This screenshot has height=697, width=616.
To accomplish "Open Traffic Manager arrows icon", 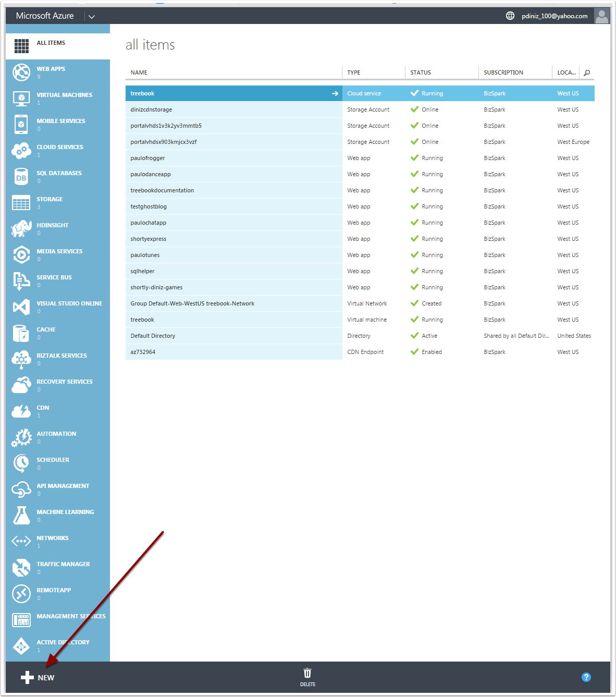I will coord(21,568).
